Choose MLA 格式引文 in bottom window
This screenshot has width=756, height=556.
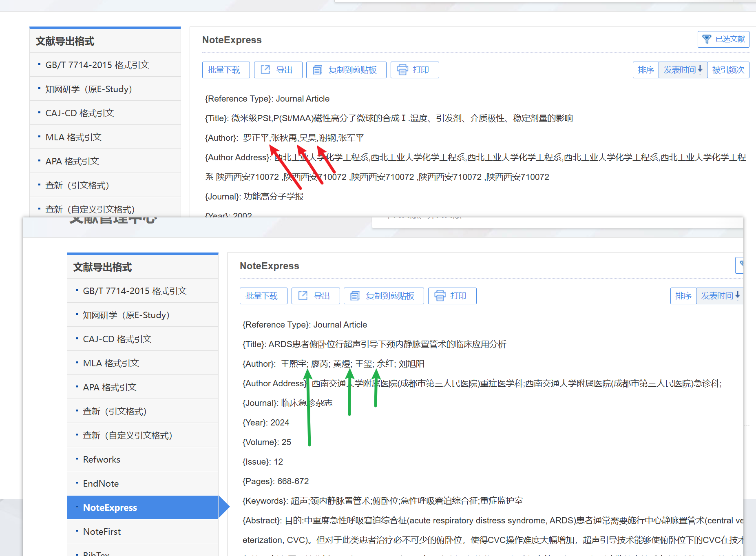click(x=143, y=363)
